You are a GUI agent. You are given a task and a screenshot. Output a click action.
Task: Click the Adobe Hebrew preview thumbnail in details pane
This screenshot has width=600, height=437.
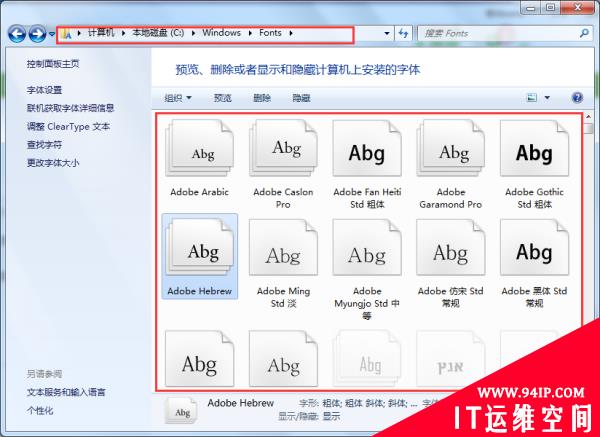click(x=181, y=410)
